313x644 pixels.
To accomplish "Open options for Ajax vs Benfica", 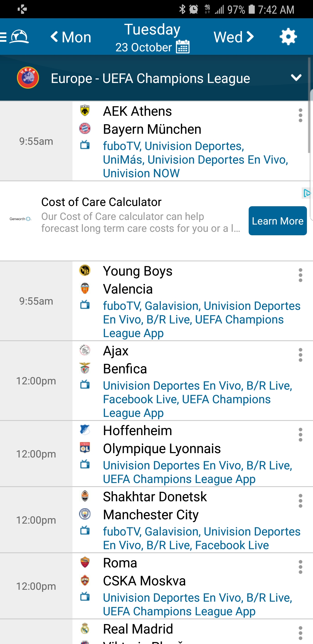I will point(300,355).
